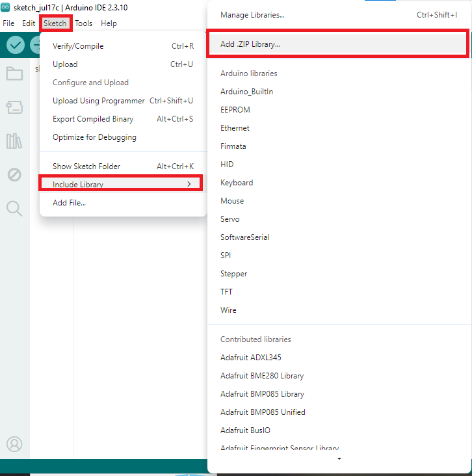This screenshot has height=476, width=472.
Task: Include the TFT library
Action: pyautogui.click(x=339, y=292)
